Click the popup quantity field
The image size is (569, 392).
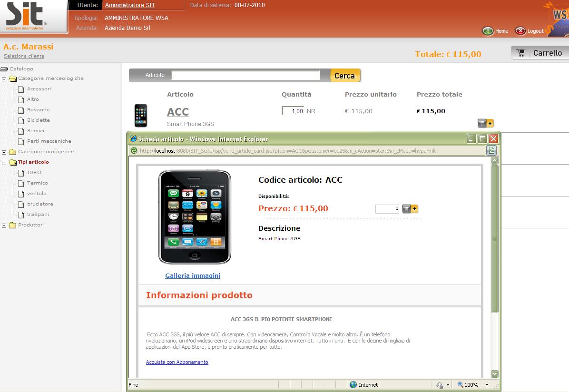[387, 209]
